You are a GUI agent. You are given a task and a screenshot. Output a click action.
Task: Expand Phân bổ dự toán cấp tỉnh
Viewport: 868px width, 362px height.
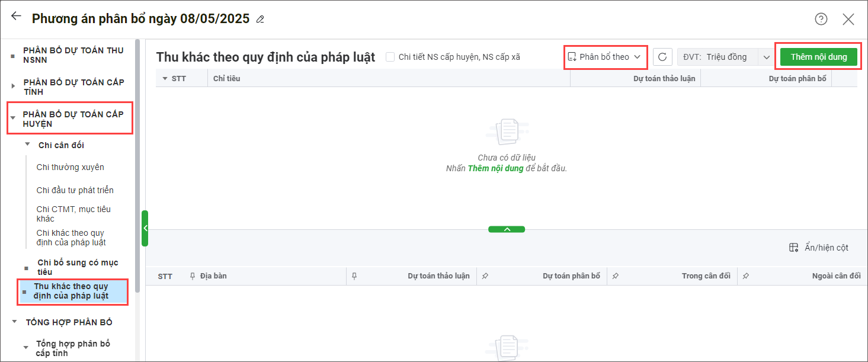tap(14, 87)
